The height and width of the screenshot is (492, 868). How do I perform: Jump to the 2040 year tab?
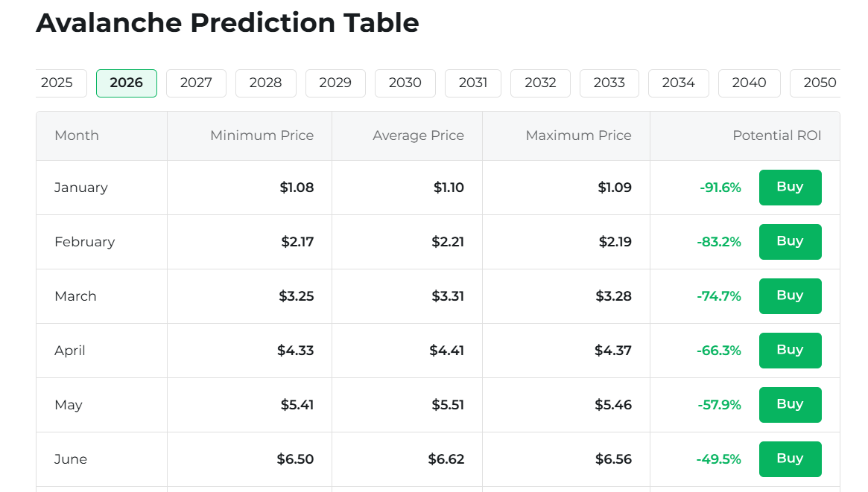pyautogui.click(x=749, y=83)
